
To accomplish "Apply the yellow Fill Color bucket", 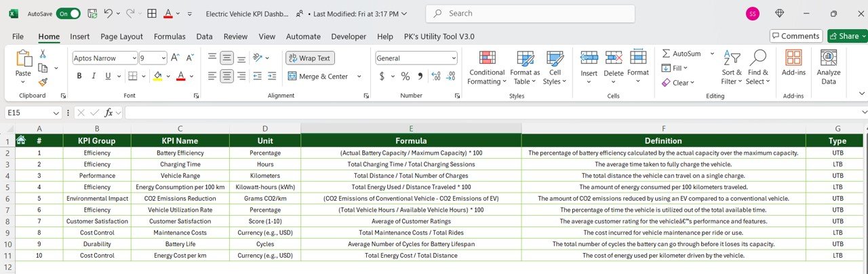I will tap(158, 76).
